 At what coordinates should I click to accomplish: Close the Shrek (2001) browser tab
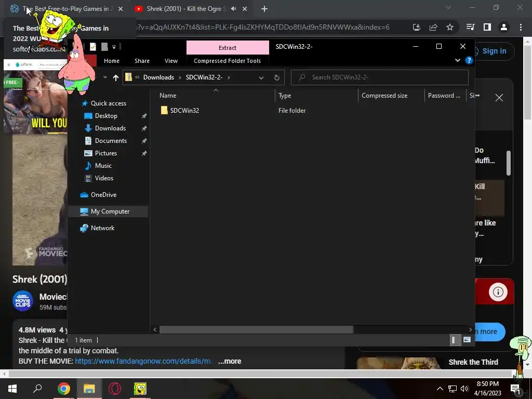(245, 9)
